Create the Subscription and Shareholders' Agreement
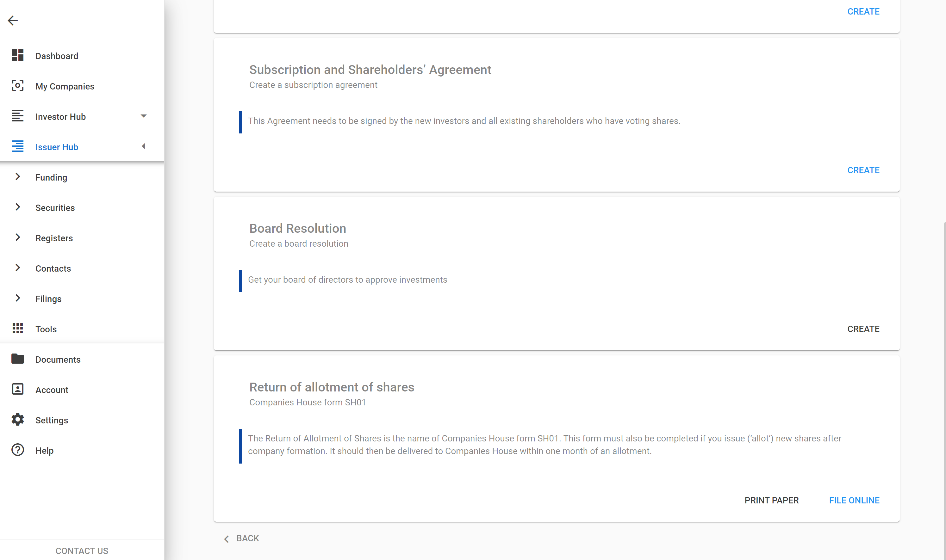Image resolution: width=946 pixels, height=560 pixels. tap(863, 170)
